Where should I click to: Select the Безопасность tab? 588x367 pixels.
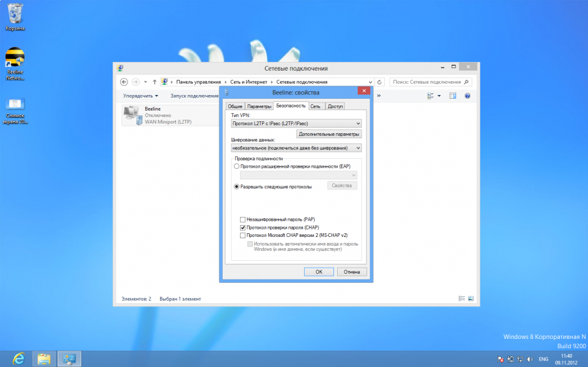[x=291, y=106]
